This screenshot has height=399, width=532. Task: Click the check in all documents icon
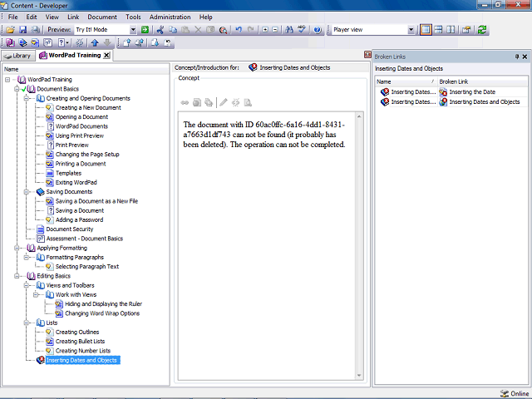tap(140, 42)
